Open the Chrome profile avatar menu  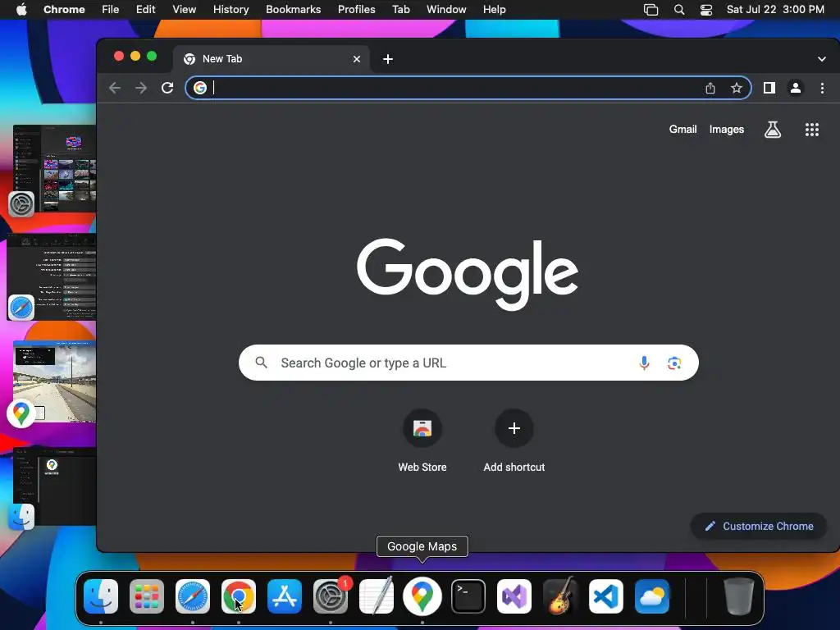796,88
